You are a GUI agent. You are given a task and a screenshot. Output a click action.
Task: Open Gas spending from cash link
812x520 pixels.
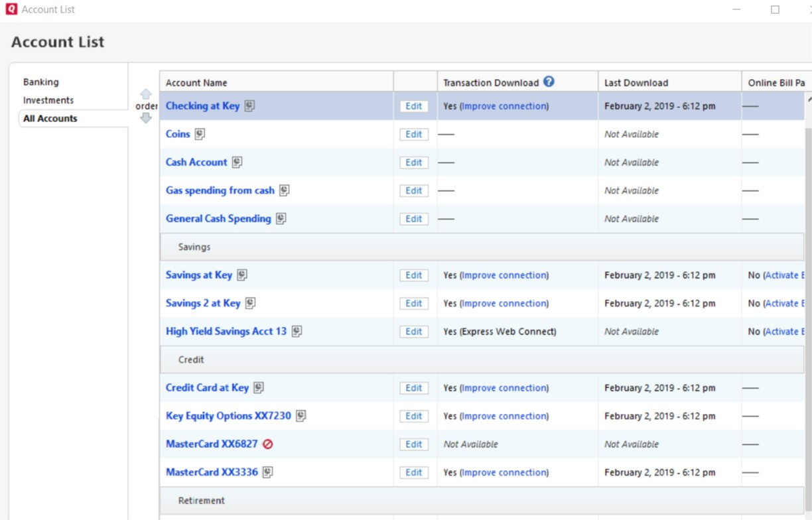pos(220,190)
